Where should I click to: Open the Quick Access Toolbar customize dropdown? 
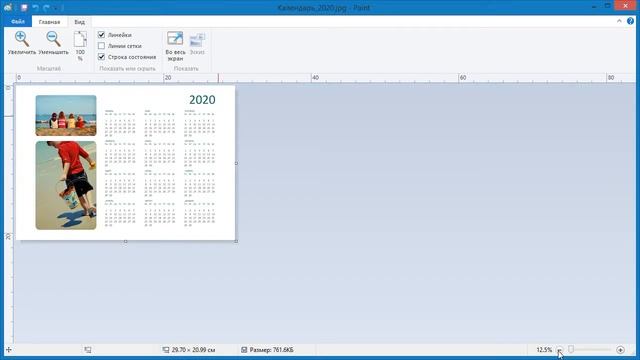coord(56,8)
